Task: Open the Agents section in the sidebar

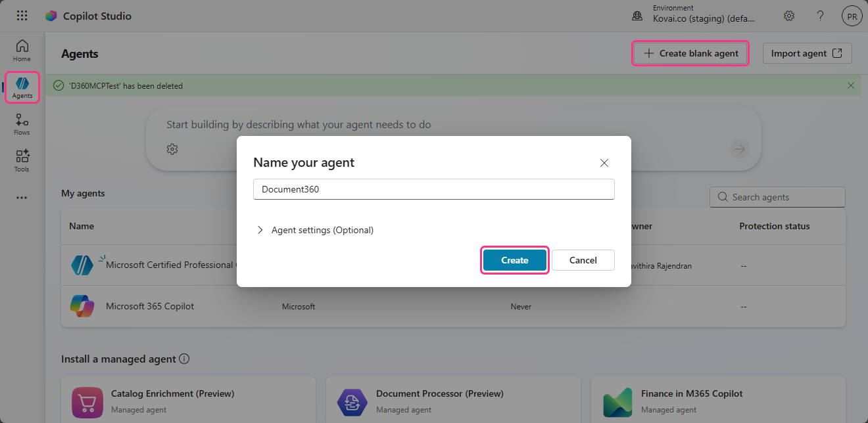Action: (22, 86)
